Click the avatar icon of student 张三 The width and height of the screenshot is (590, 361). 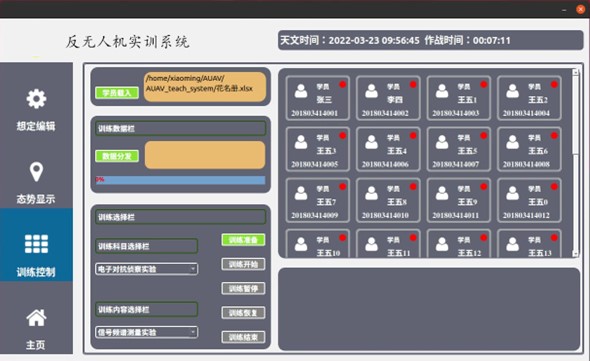[x=301, y=91]
